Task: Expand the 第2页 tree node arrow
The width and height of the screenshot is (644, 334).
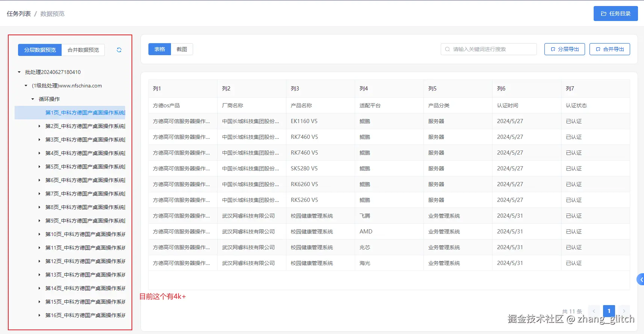Action: pos(39,126)
